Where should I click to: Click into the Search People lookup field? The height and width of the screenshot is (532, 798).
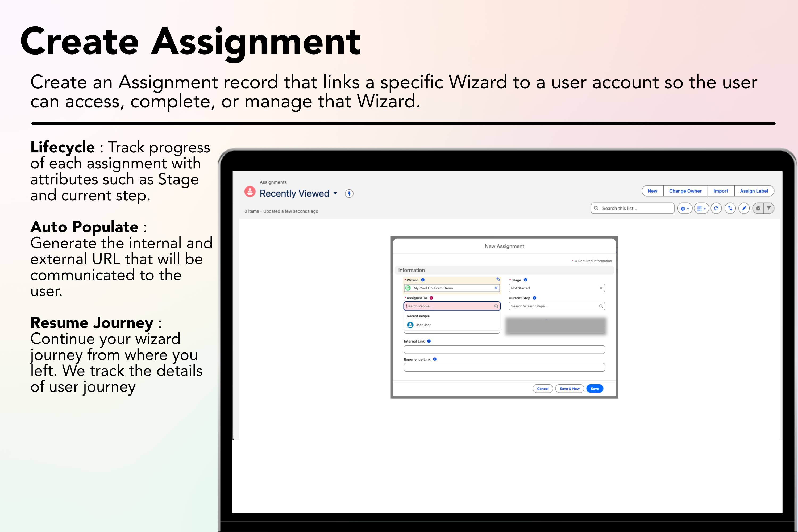click(x=452, y=306)
